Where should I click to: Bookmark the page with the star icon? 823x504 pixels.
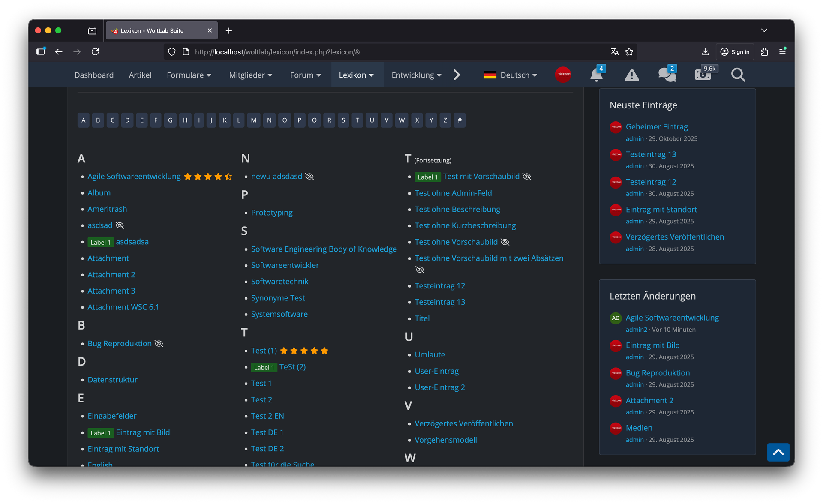629,52
